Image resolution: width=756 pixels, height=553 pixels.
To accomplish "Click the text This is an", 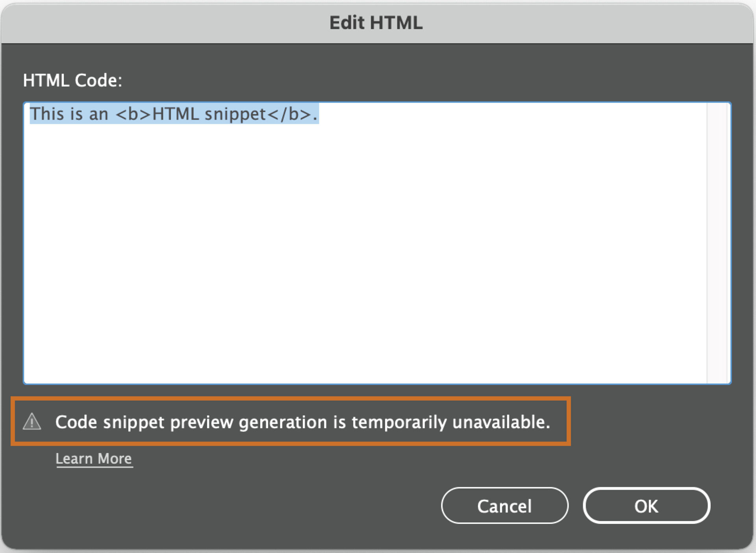I will pos(69,114).
